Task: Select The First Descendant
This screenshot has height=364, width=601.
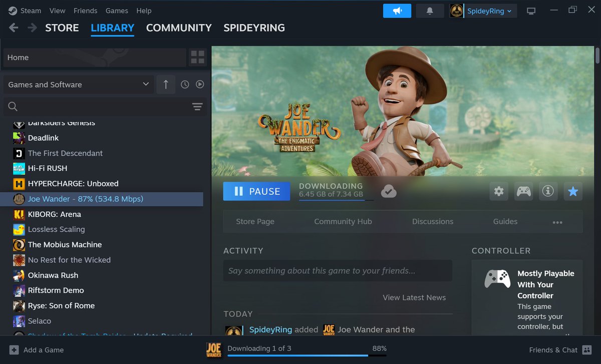Action: 65,153
